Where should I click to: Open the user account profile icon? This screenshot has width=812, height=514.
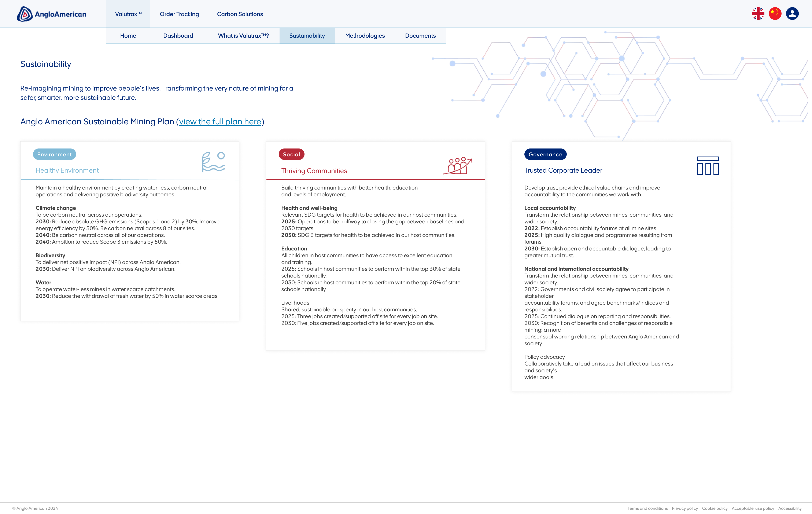(x=792, y=14)
